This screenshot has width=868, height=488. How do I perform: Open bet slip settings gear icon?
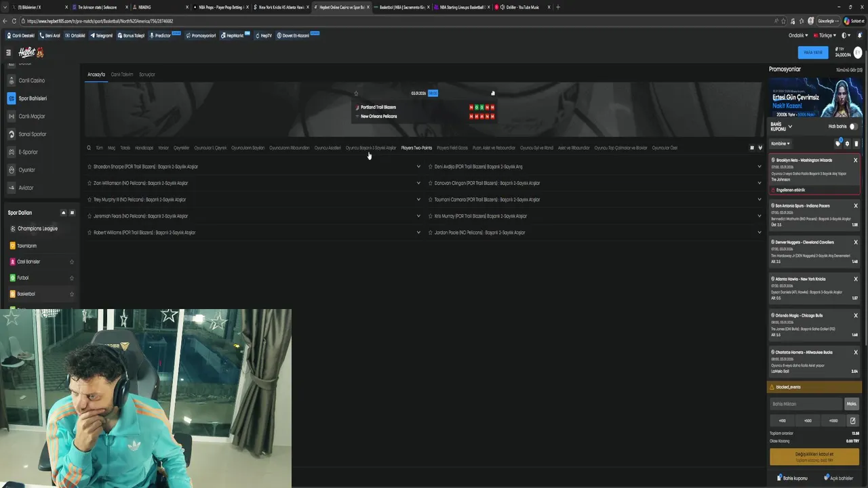847,144
